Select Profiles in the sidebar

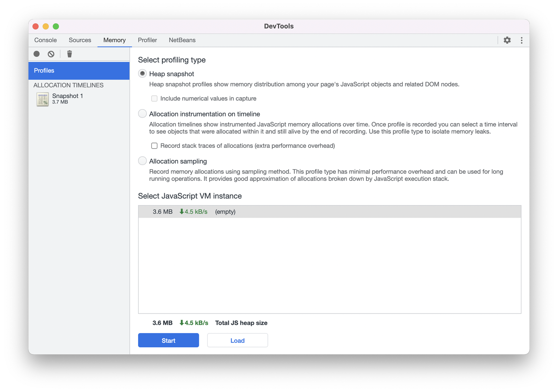(79, 70)
